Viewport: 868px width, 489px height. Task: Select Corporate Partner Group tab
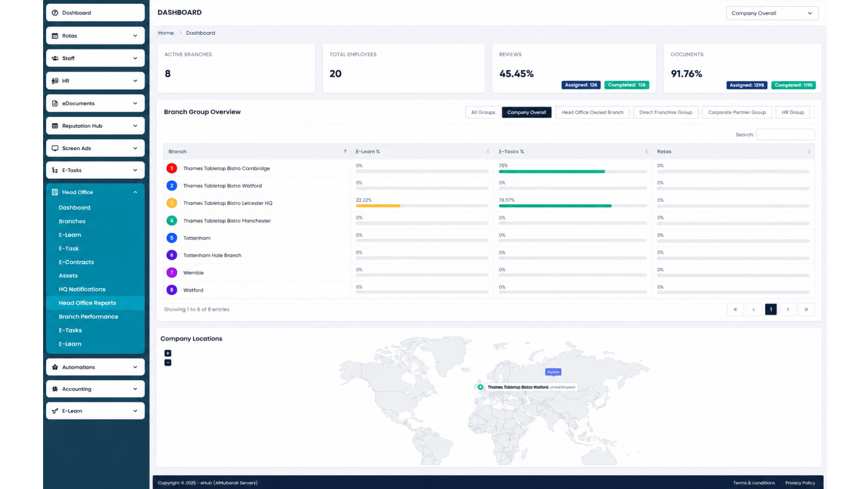click(x=737, y=112)
